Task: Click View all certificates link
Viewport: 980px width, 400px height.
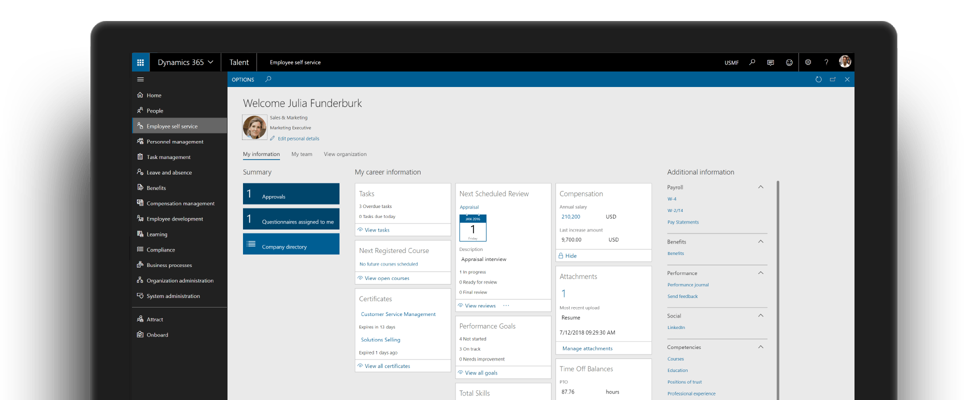Action: (x=387, y=366)
